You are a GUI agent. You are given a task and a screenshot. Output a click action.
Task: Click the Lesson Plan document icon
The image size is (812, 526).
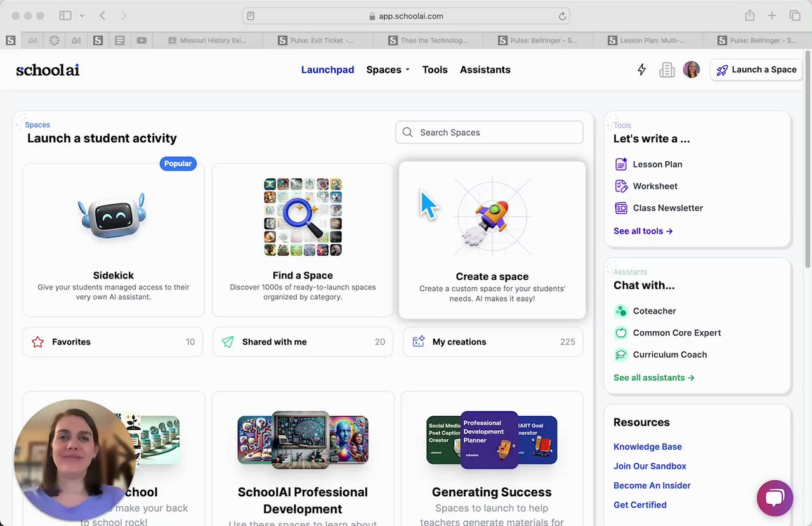click(x=621, y=164)
